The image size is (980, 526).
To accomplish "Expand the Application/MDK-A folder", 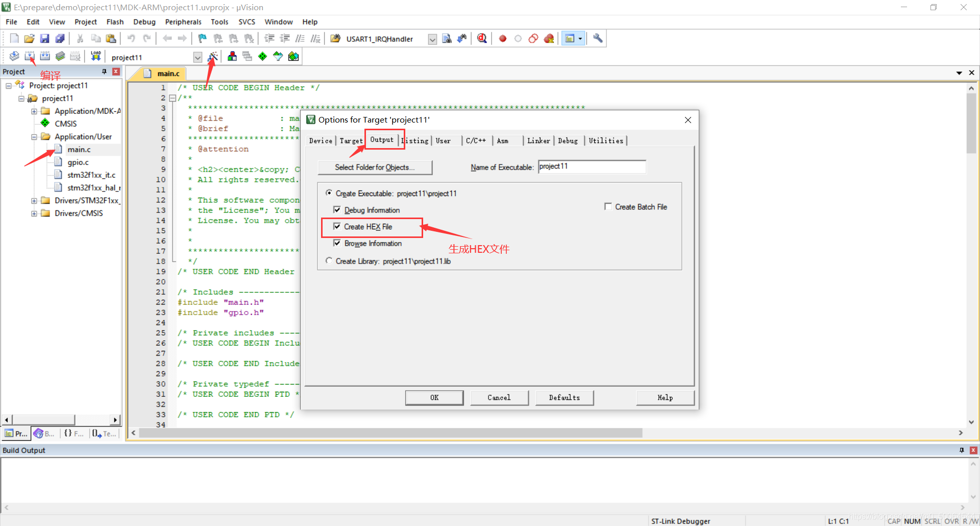I will [34, 111].
